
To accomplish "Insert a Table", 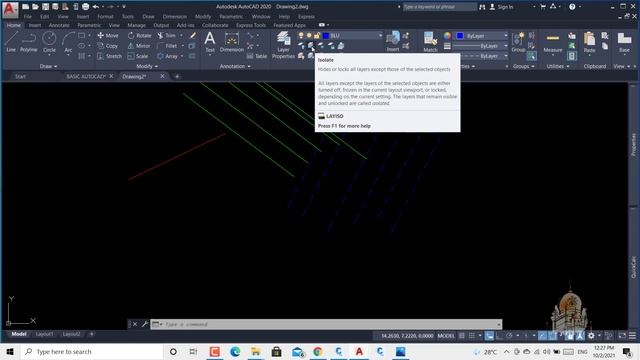I will [x=257, y=56].
